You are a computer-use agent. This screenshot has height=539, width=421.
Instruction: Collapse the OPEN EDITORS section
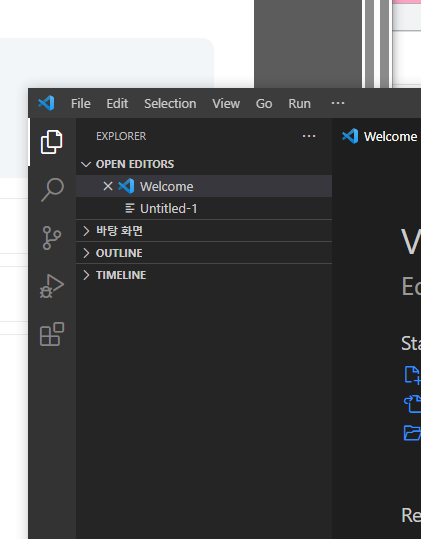[x=86, y=164]
